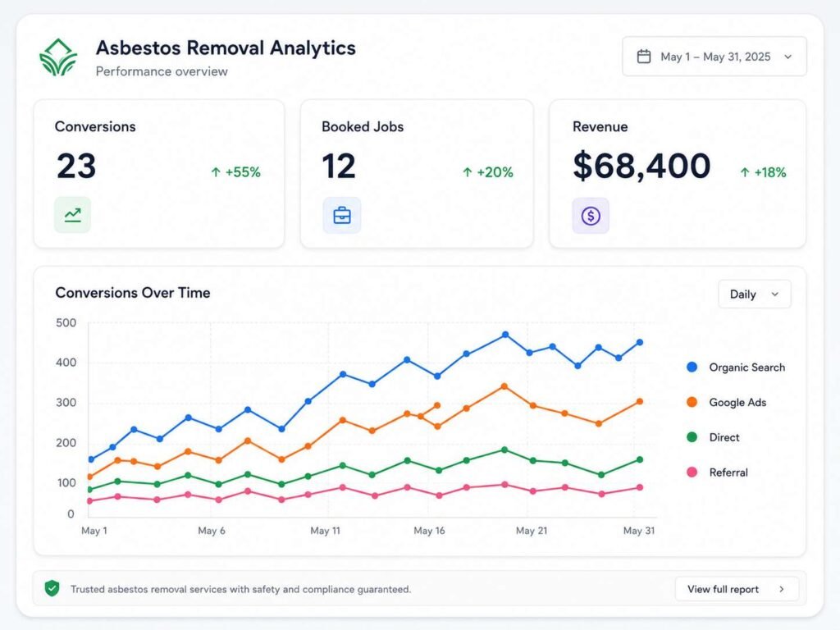840x630 pixels.
Task: Select the Conversions metric card
Action: point(159,174)
